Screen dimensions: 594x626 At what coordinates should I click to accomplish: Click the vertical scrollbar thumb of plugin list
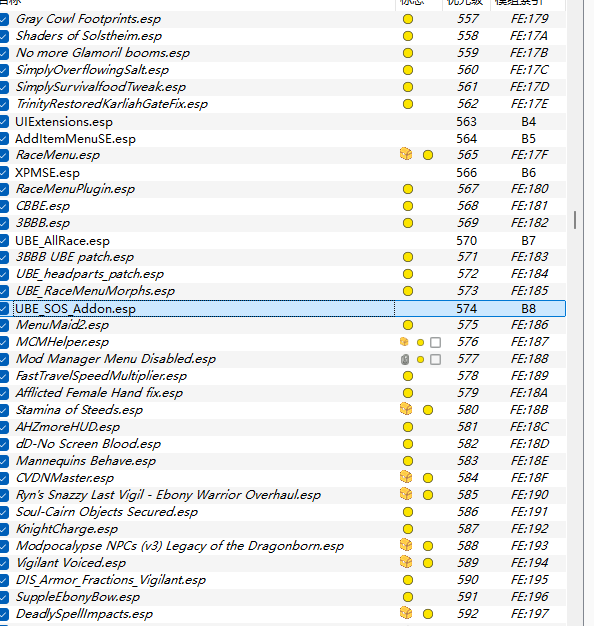tap(575, 220)
